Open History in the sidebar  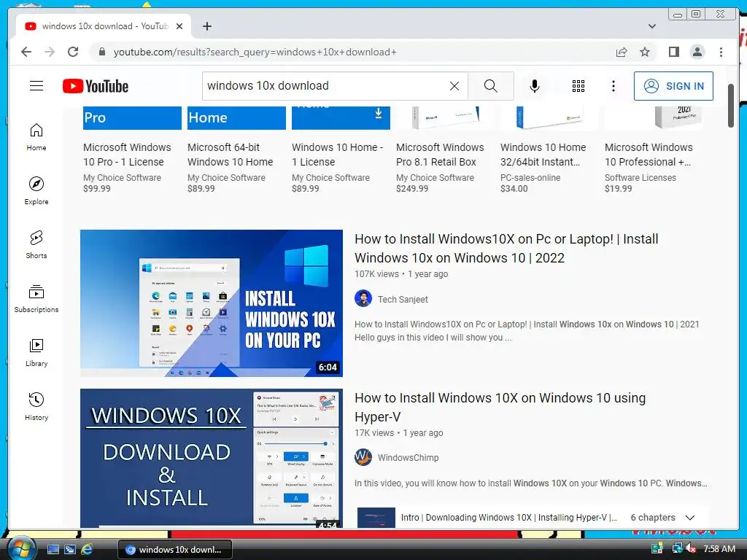tap(36, 406)
